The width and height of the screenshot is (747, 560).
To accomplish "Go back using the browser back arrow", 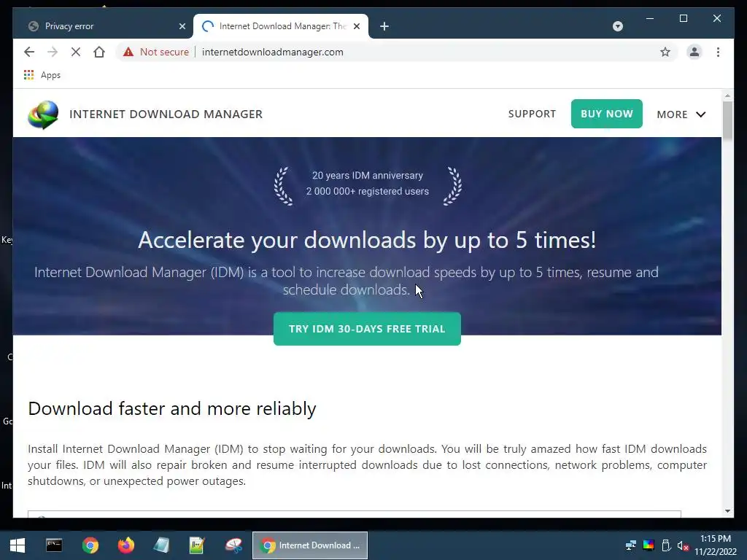I will tap(29, 52).
